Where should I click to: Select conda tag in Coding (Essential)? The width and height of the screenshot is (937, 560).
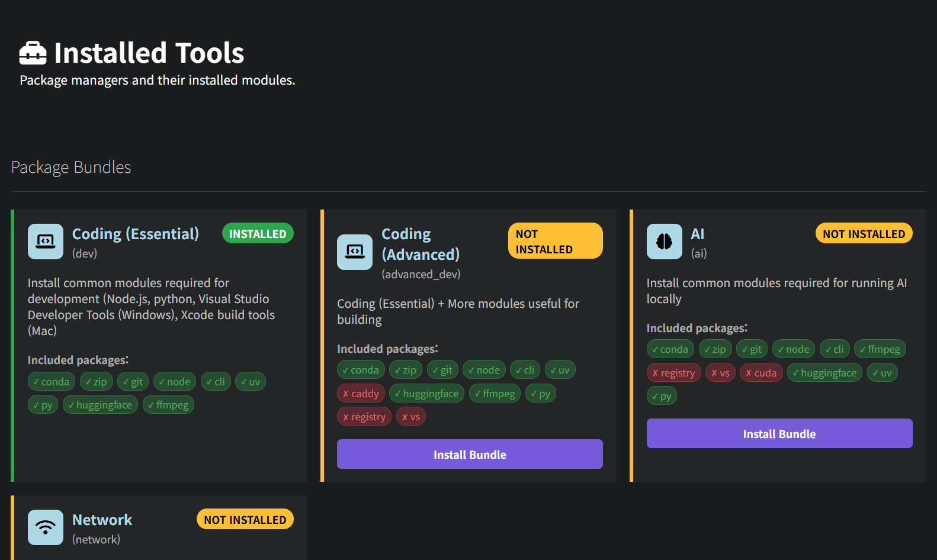(52, 382)
